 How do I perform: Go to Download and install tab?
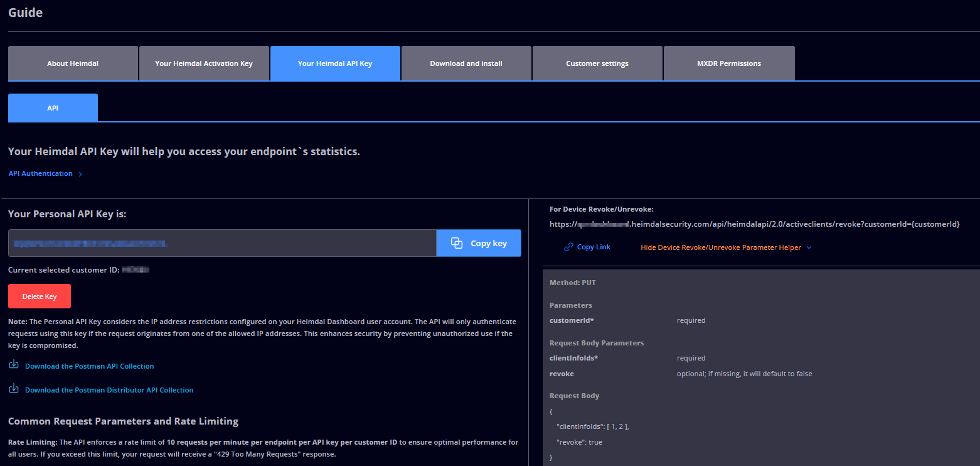(466, 63)
